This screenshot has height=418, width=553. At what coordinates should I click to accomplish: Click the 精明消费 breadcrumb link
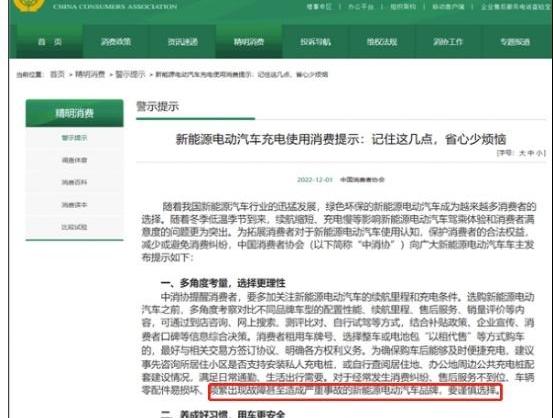click(x=90, y=74)
